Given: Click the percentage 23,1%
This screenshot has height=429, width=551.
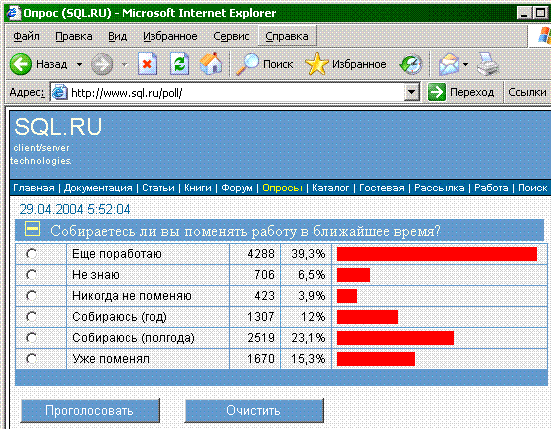Looking at the screenshot, I should click(308, 338).
